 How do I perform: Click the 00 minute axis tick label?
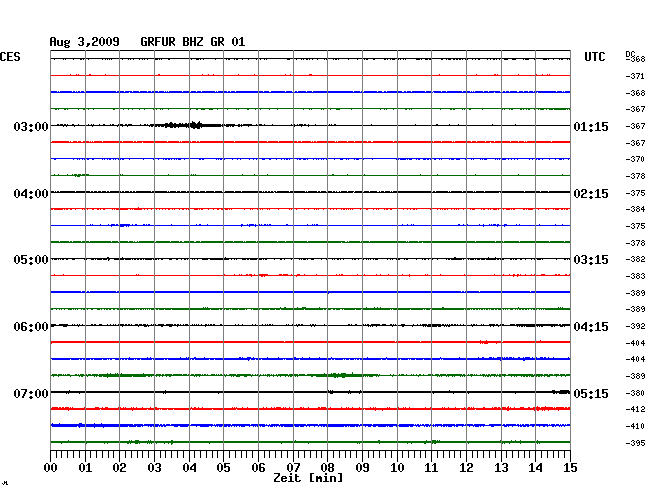(51, 468)
